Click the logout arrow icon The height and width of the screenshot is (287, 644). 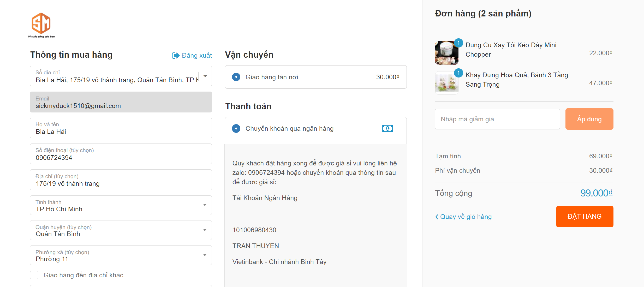click(176, 56)
